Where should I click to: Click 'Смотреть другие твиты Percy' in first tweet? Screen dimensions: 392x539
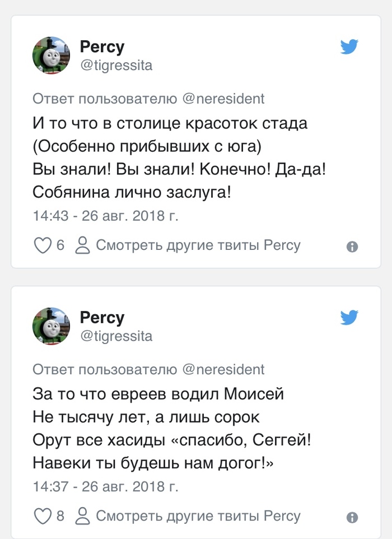click(x=198, y=245)
